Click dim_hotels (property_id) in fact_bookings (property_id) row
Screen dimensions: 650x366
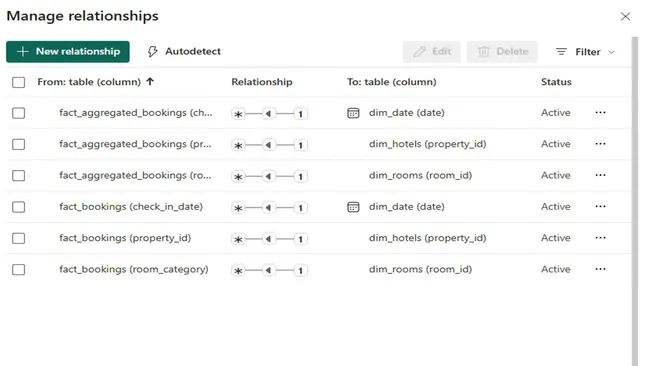coord(427,238)
